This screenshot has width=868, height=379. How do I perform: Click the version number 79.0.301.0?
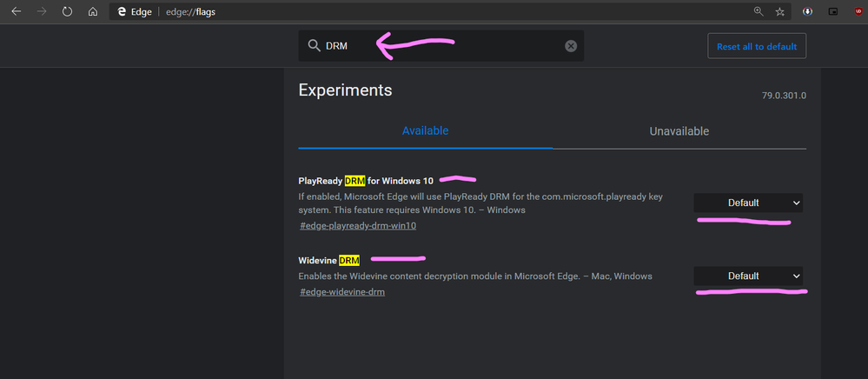tap(784, 96)
